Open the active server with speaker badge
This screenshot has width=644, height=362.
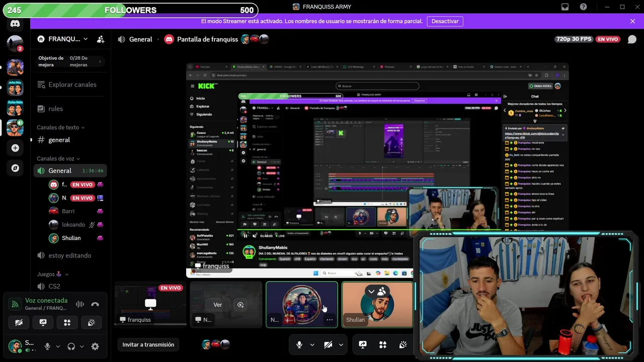(15, 128)
